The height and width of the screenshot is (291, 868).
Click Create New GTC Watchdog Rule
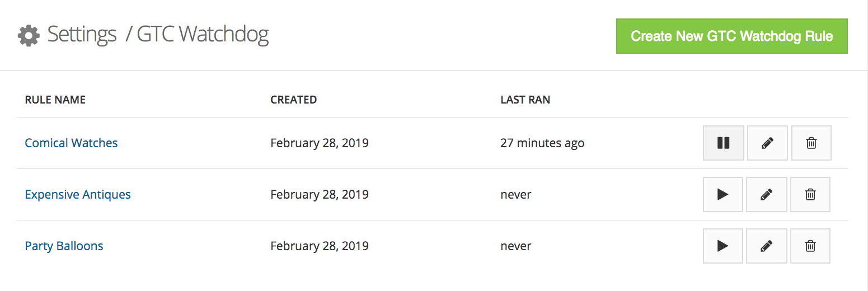click(731, 36)
